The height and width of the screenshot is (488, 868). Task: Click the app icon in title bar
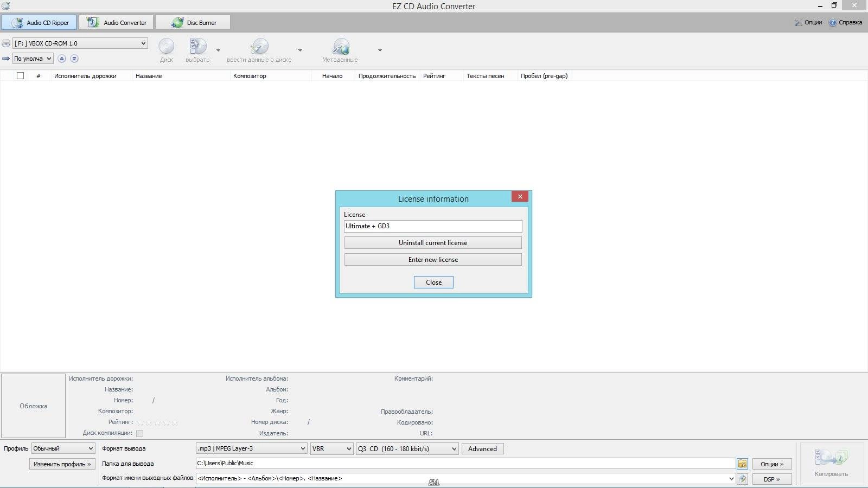coord(6,6)
